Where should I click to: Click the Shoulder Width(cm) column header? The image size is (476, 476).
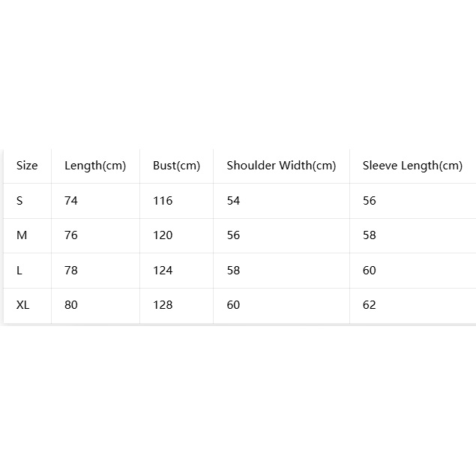(281, 166)
